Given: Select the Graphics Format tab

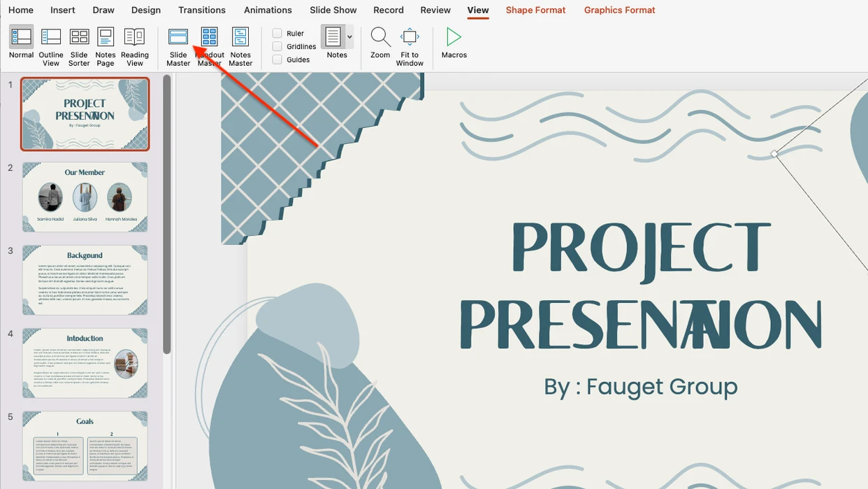Looking at the screenshot, I should point(619,10).
